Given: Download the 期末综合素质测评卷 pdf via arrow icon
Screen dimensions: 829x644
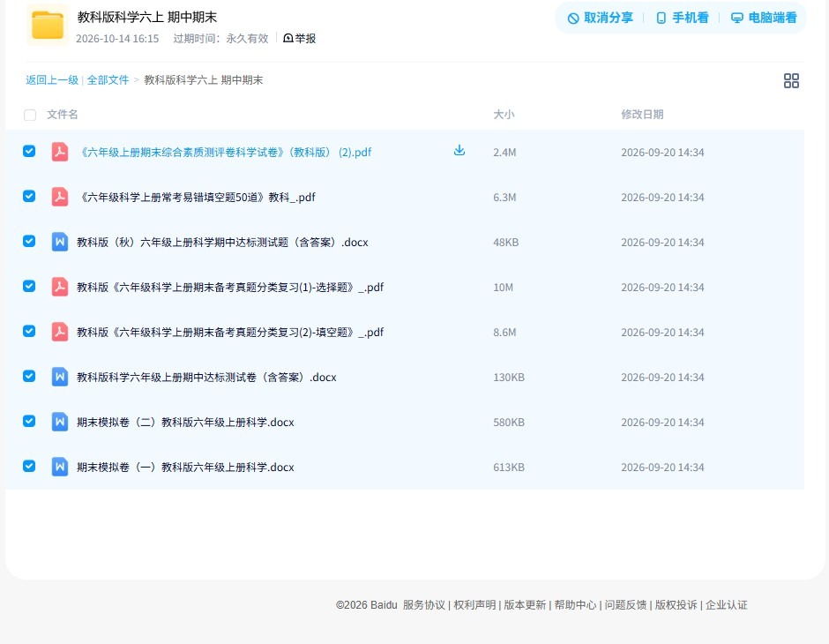Looking at the screenshot, I should (x=459, y=151).
